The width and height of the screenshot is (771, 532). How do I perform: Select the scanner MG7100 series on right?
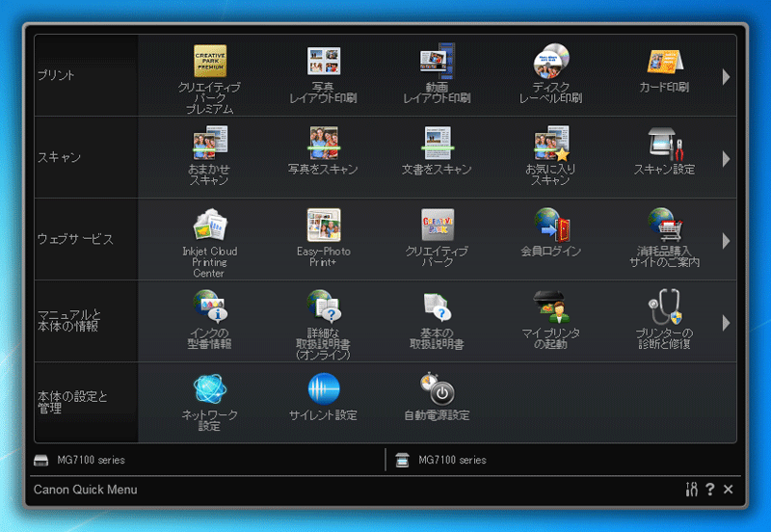click(441, 461)
